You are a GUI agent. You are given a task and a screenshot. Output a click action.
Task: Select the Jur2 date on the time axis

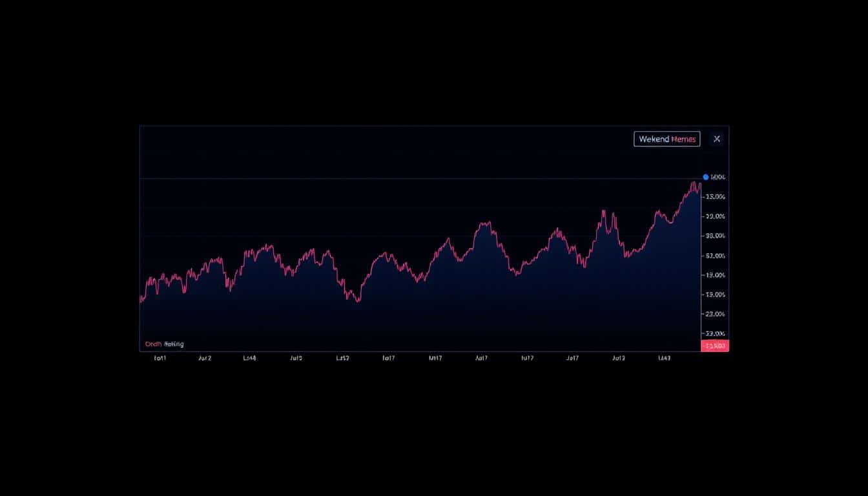pyautogui.click(x=205, y=357)
